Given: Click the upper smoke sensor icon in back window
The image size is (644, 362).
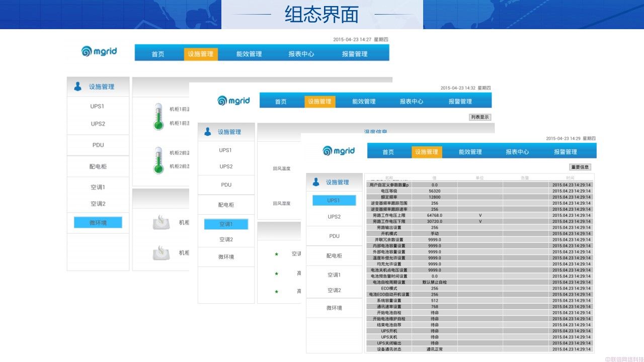Looking at the screenshot, I should (x=161, y=223).
